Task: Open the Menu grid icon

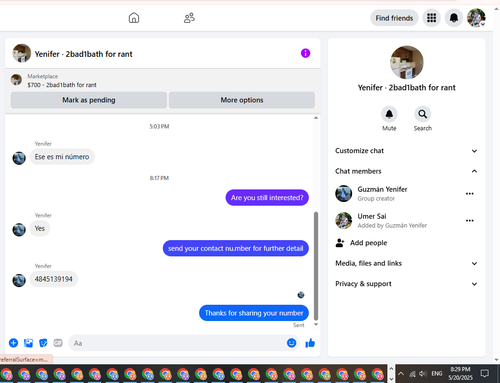Action: pos(432,18)
